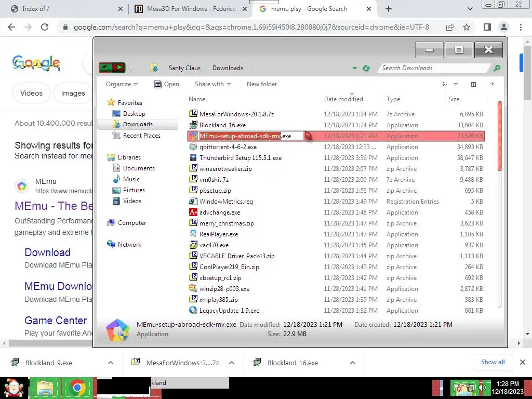Viewport: 532px width, 399px height.
Task: Select WindowMetrics.reg file icon
Action: 193,201
